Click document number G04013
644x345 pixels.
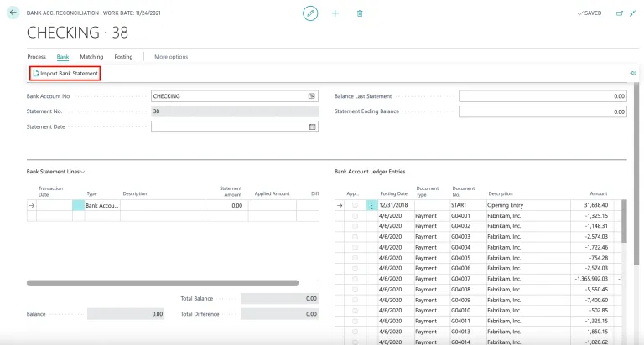click(x=460, y=332)
